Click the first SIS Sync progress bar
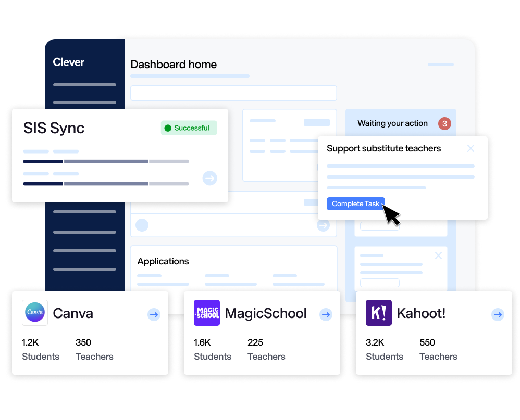 coord(106,161)
